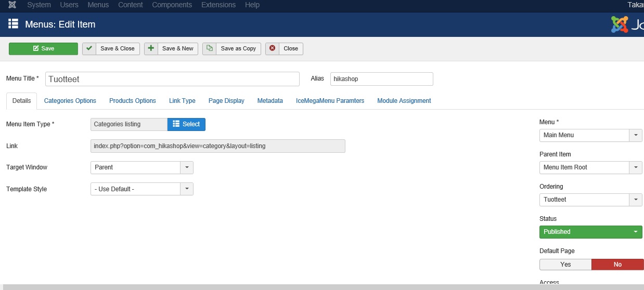
Task: Click Select button for Menu Item Type
Action: click(x=186, y=124)
